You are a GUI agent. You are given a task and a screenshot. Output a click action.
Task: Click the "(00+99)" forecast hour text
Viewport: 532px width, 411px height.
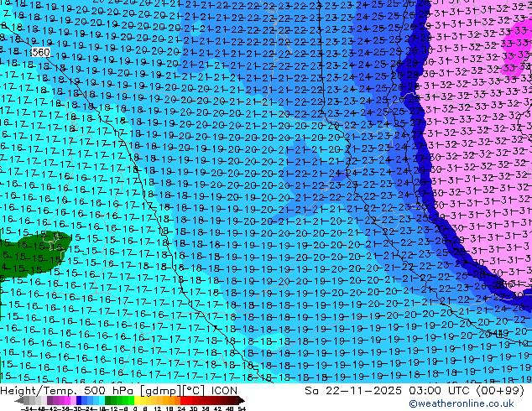point(501,391)
